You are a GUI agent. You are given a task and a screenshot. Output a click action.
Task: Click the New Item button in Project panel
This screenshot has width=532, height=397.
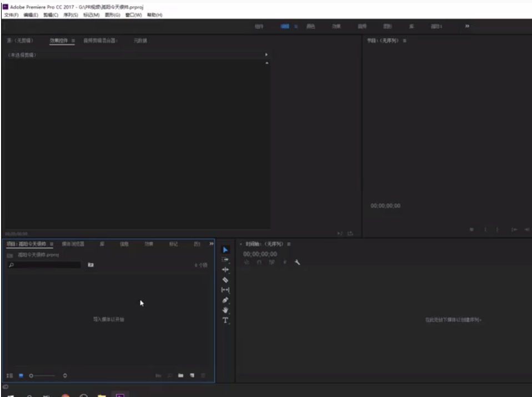pos(191,375)
